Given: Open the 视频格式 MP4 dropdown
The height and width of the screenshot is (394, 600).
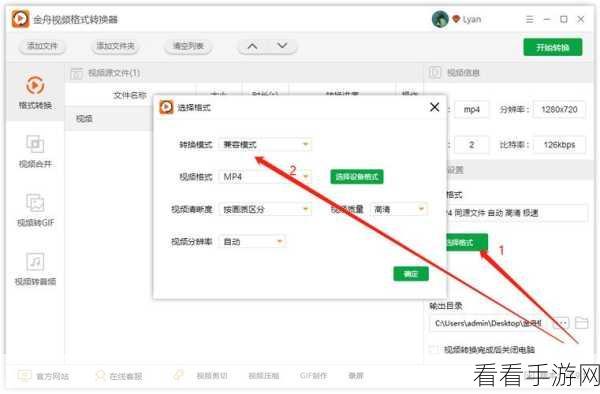Looking at the screenshot, I should coord(265,177).
